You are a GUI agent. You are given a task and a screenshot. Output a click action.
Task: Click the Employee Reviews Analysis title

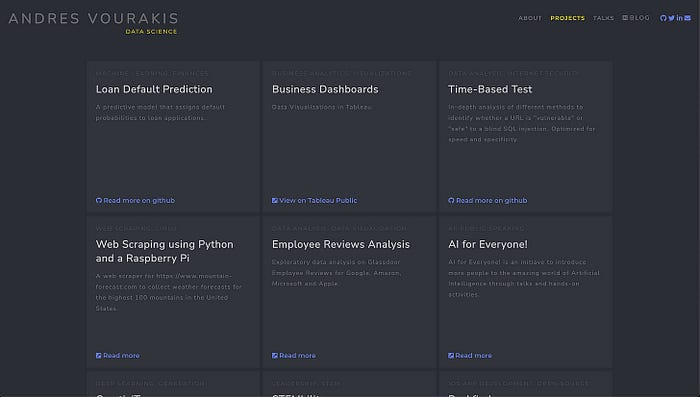click(x=341, y=244)
